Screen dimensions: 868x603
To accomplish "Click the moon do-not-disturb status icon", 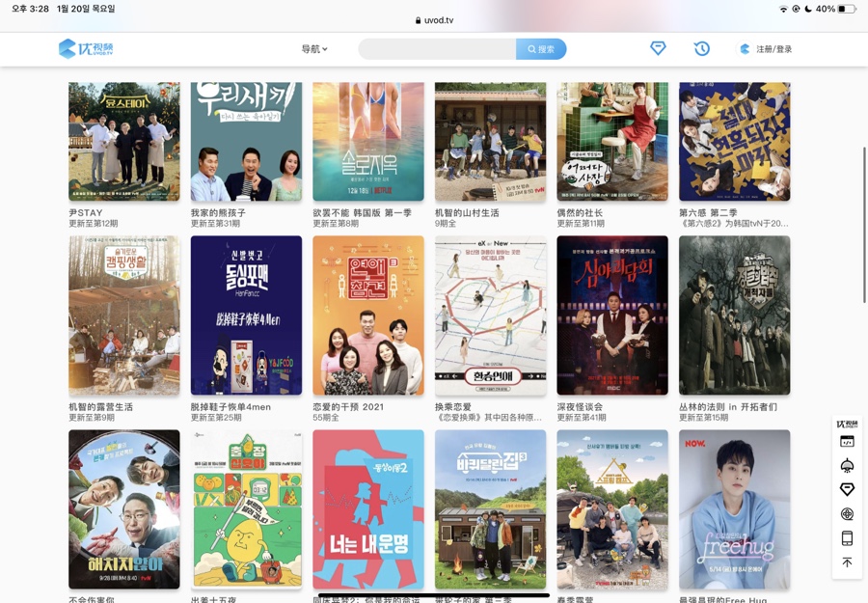I will (808, 9).
